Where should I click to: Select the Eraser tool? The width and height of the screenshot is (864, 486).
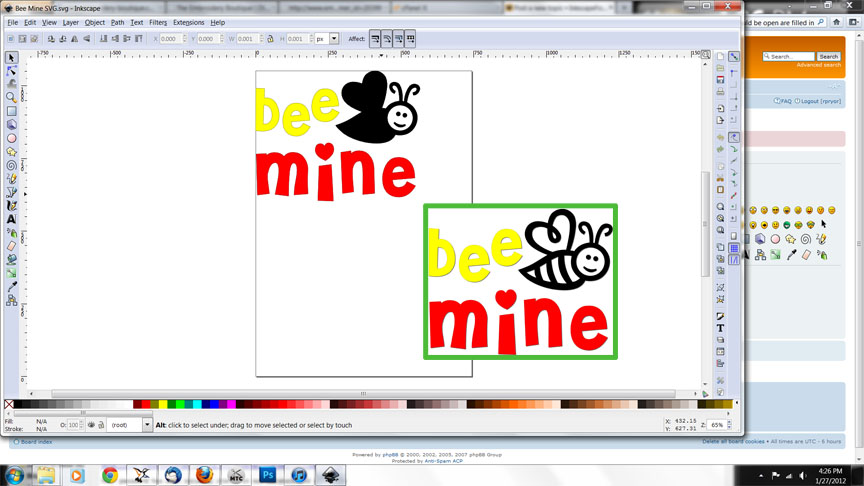(11, 246)
